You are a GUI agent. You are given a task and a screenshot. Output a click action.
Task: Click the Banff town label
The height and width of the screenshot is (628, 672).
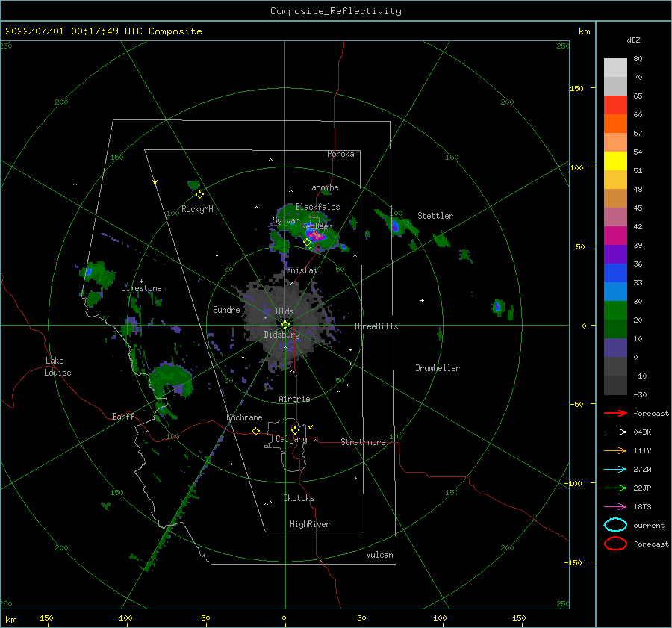(x=123, y=417)
